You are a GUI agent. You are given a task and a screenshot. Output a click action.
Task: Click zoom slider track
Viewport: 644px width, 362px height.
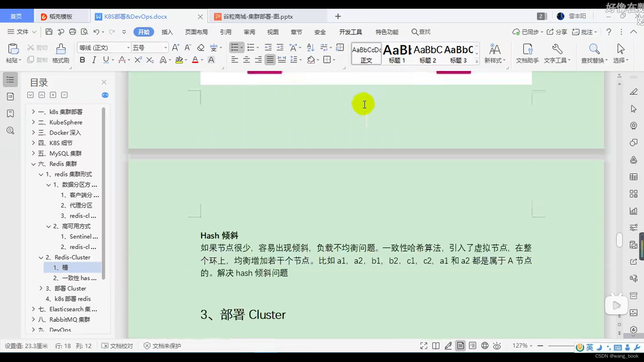(x=561, y=346)
